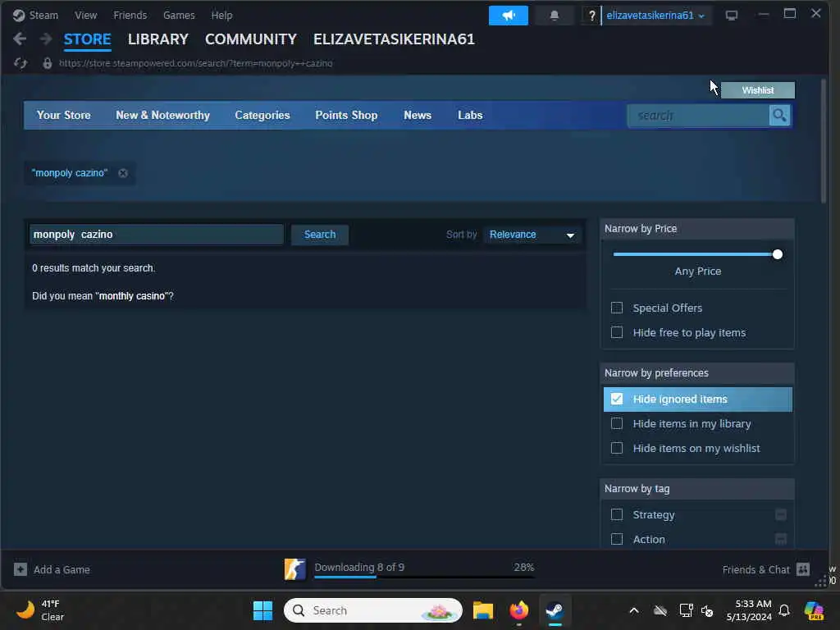Click the Windows notification bell
The height and width of the screenshot is (630, 840).
tap(784, 610)
